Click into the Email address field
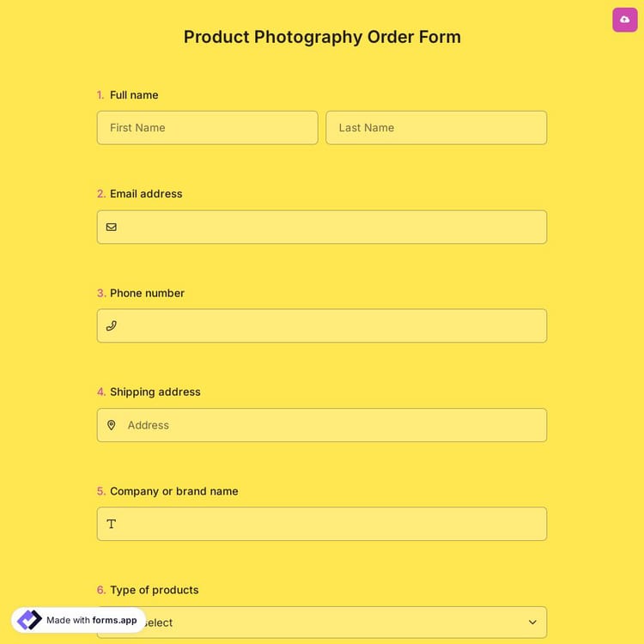This screenshot has width=644, height=644. [x=331, y=228]
